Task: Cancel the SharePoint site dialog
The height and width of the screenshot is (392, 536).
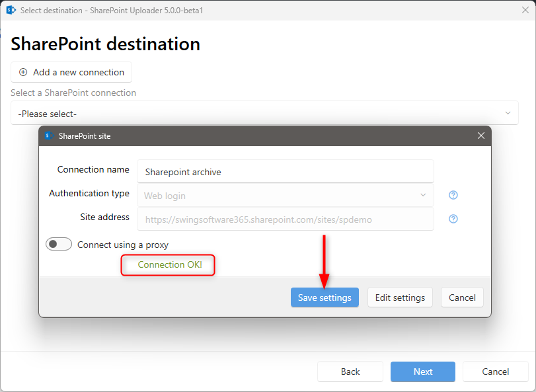Action: (x=462, y=297)
